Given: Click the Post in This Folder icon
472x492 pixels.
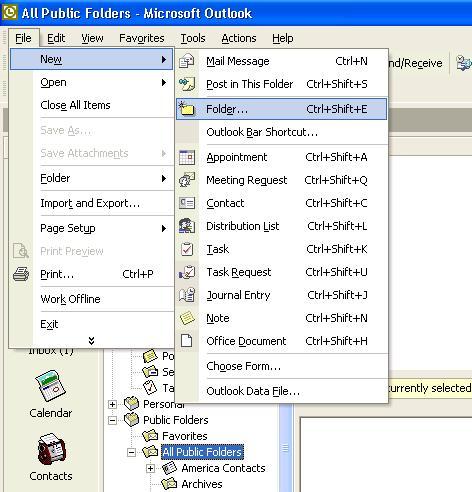Looking at the screenshot, I should (187, 84).
